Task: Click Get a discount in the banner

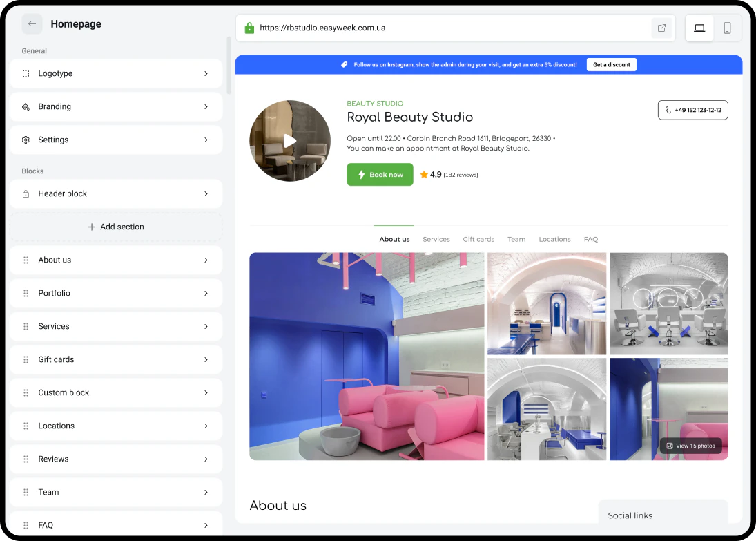Action: click(x=611, y=64)
